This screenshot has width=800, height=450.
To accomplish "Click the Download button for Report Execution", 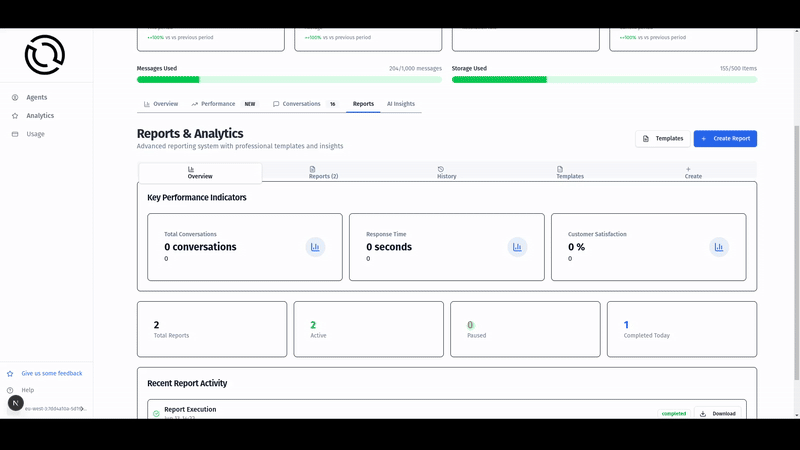I will coord(717,413).
